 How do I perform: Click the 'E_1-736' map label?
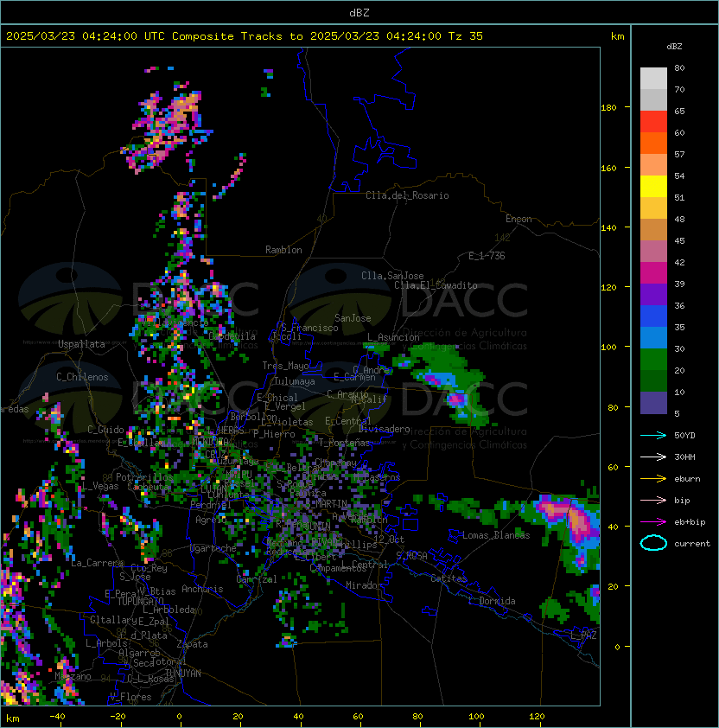[x=487, y=256]
